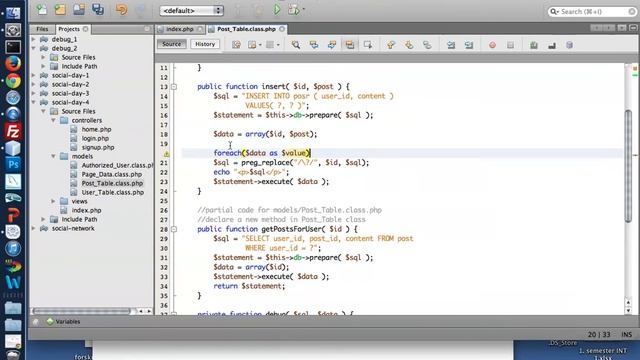Toggle Bookmark icon in editor toolbar
Viewport: 640px width, 360px height.
[427, 45]
